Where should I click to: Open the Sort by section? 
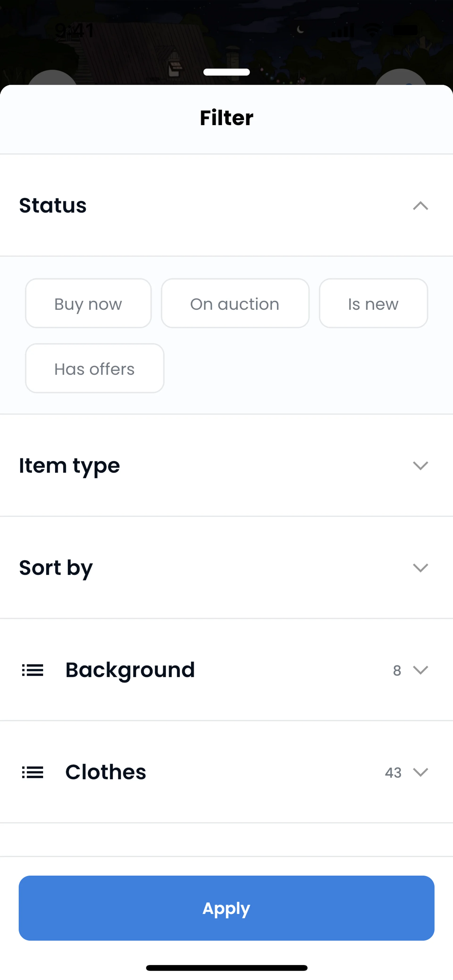point(56,568)
